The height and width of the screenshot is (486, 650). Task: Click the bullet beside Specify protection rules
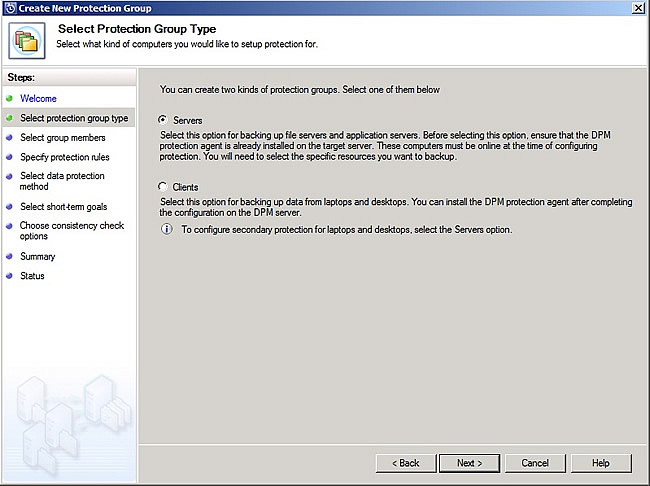coord(9,157)
